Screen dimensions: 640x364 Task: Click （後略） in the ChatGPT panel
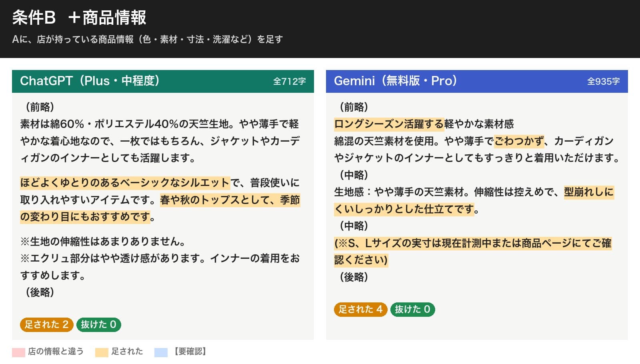[40, 292]
